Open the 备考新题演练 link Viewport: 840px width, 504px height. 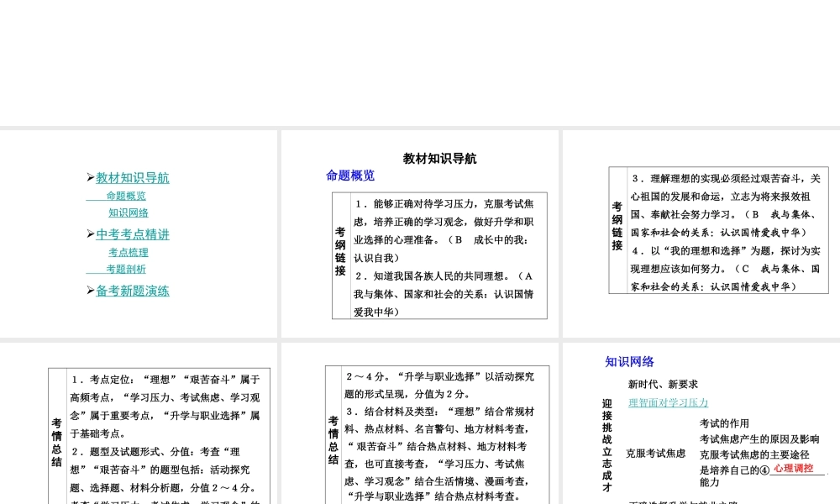(x=133, y=291)
